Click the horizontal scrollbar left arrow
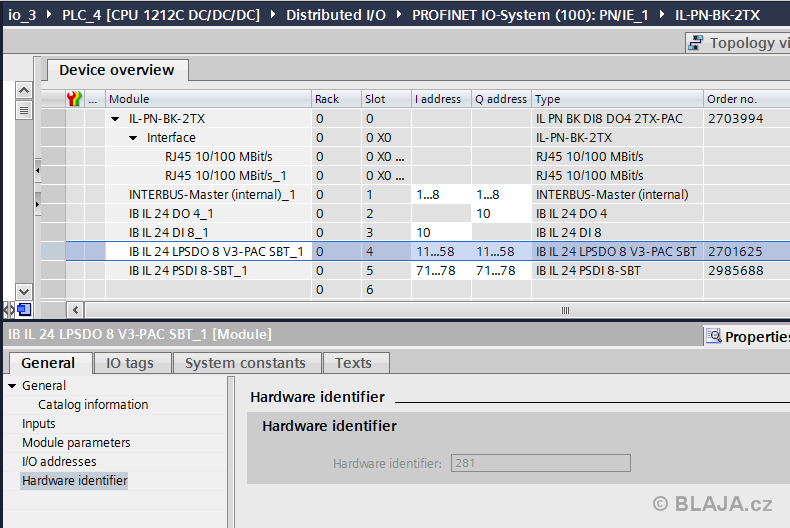The height and width of the screenshot is (528, 790). coord(76,310)
